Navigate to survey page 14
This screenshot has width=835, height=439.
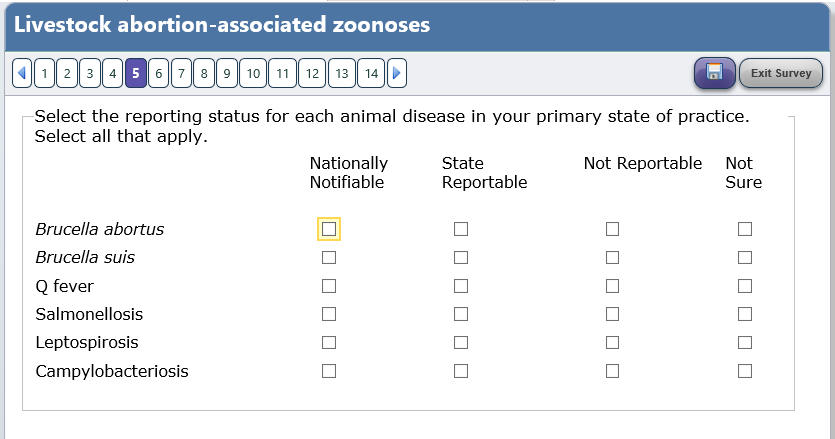click(371, 73)
